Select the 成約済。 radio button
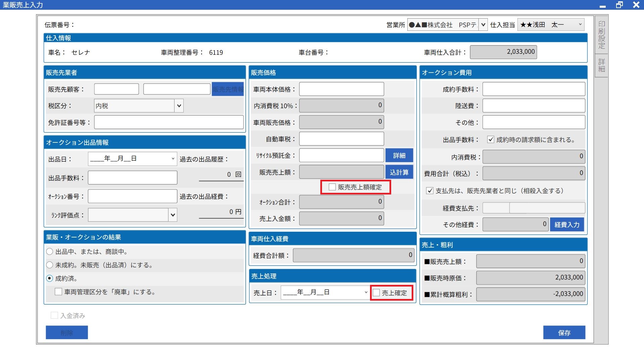Screen dimensions: 644x348 click(x=50, y=278)
